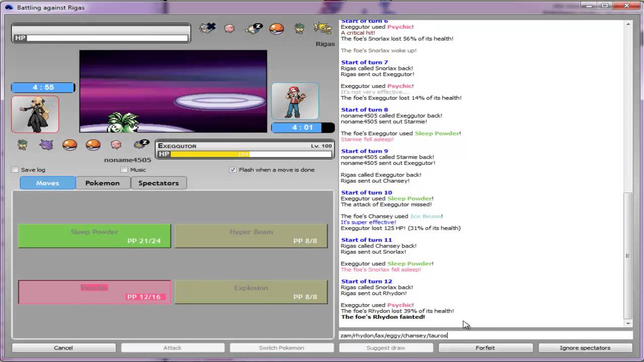Select the Psychic move
644x362 pixels.
[95, 292]
